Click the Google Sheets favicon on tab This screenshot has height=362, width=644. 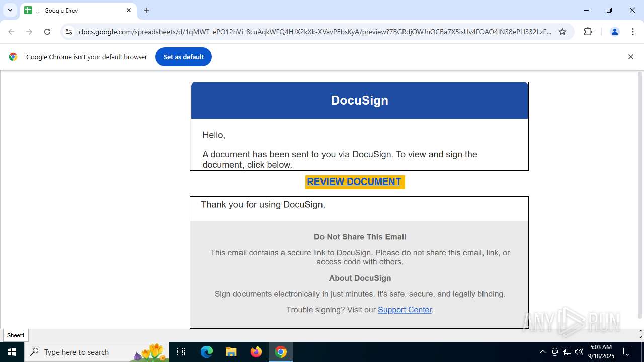click(28, 10)
